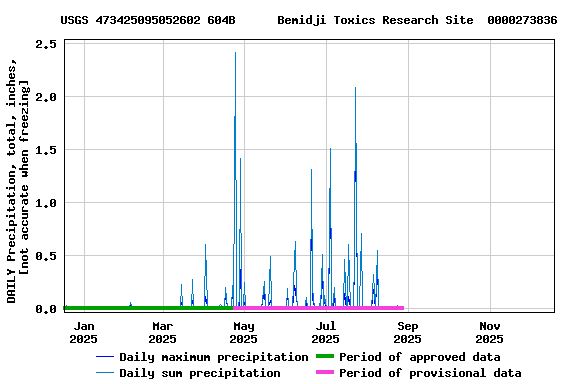
Task: Click the green swatch for approved data
Action: point(325,356)
